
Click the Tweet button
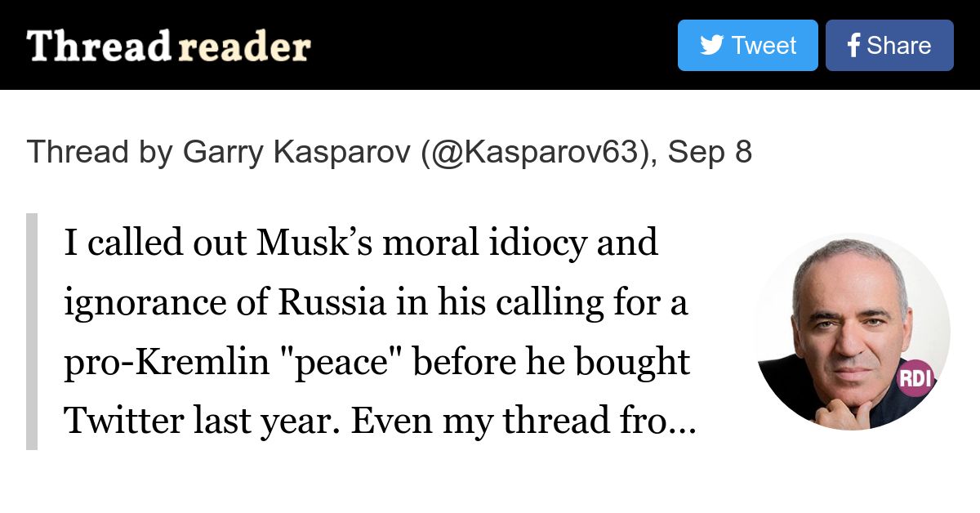pyautogui.click(x=747, y=45)
